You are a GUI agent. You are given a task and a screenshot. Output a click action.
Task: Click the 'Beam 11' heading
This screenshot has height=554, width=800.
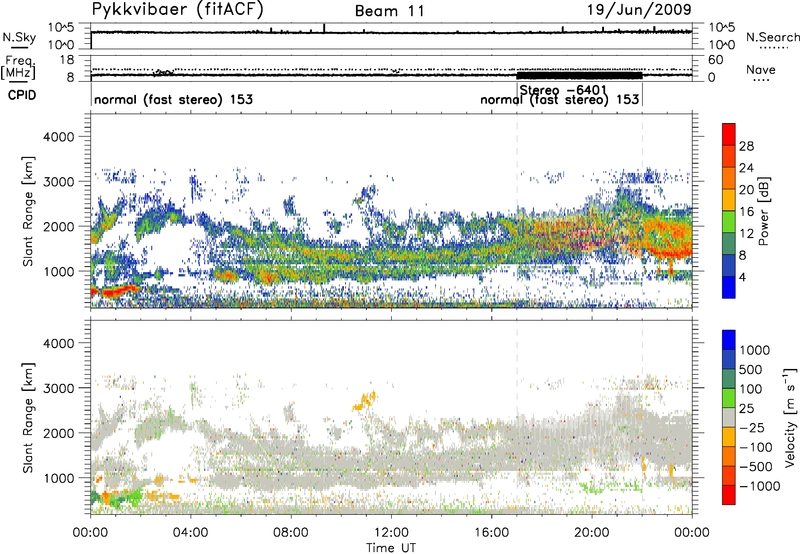coord(390,11)
